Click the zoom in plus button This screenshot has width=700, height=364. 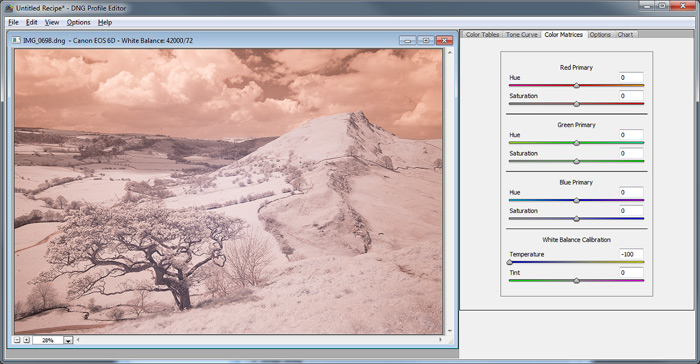point(26,340)
